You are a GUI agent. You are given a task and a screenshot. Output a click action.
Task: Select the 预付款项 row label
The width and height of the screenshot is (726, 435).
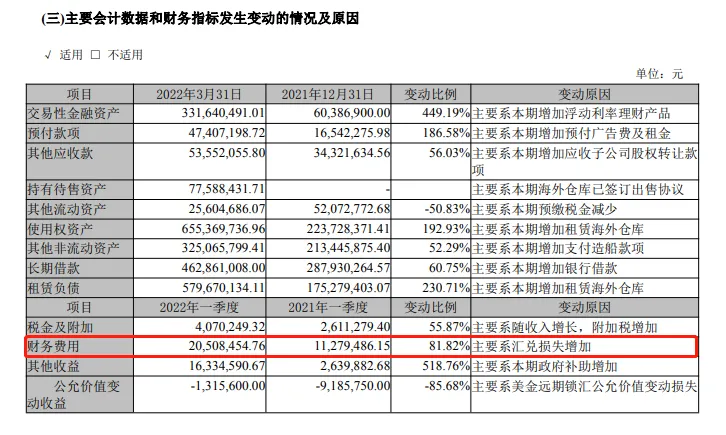pos(54,133)
